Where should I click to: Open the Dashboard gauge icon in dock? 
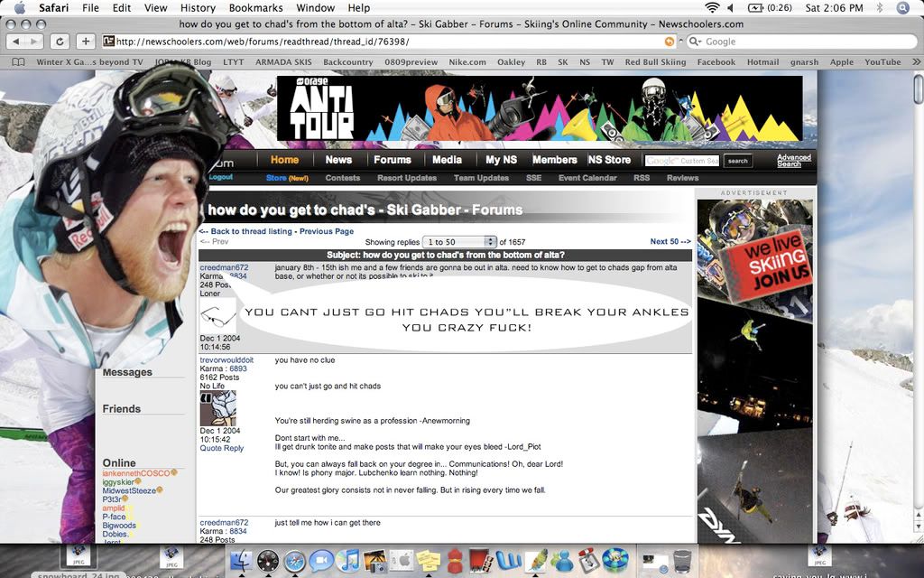coord(268,561)
